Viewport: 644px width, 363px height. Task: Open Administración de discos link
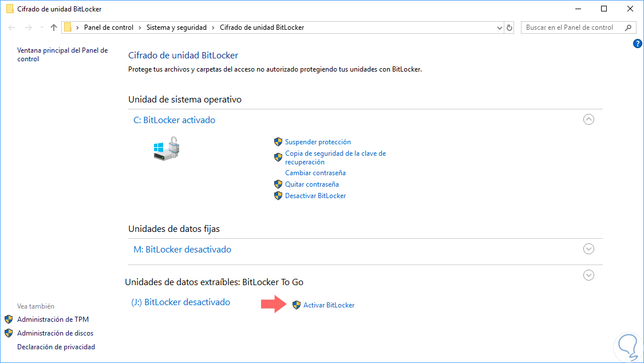coord(56,333)
